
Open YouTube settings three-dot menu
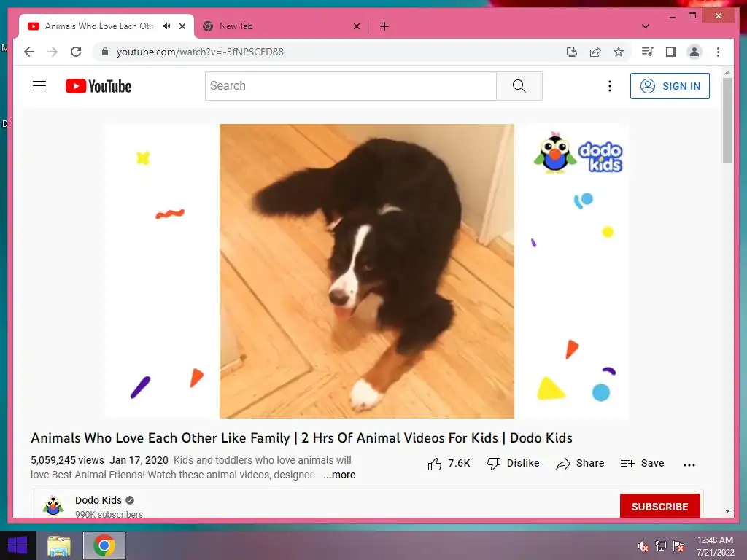(x=609, y=86)
